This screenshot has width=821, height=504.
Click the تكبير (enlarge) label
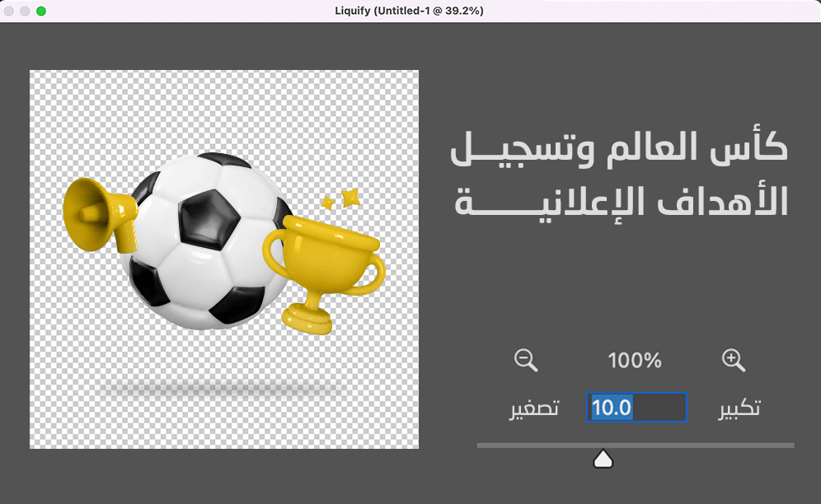[739, 408]
